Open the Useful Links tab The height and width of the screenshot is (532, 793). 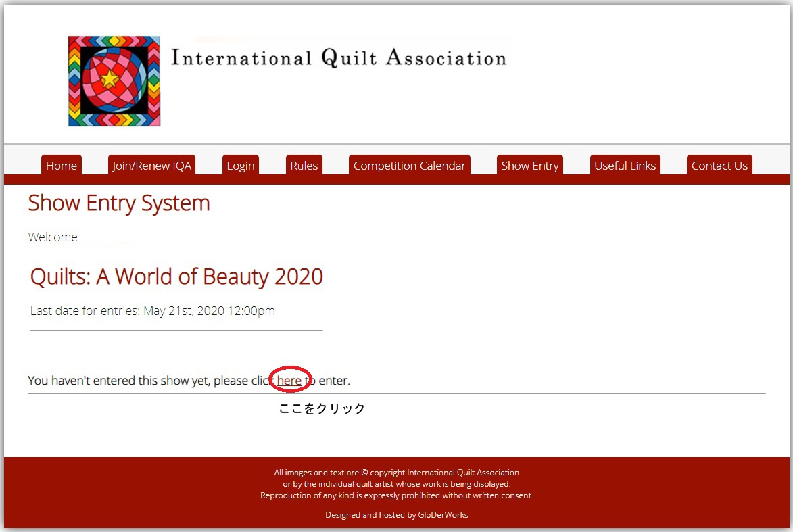pos(625,166)
